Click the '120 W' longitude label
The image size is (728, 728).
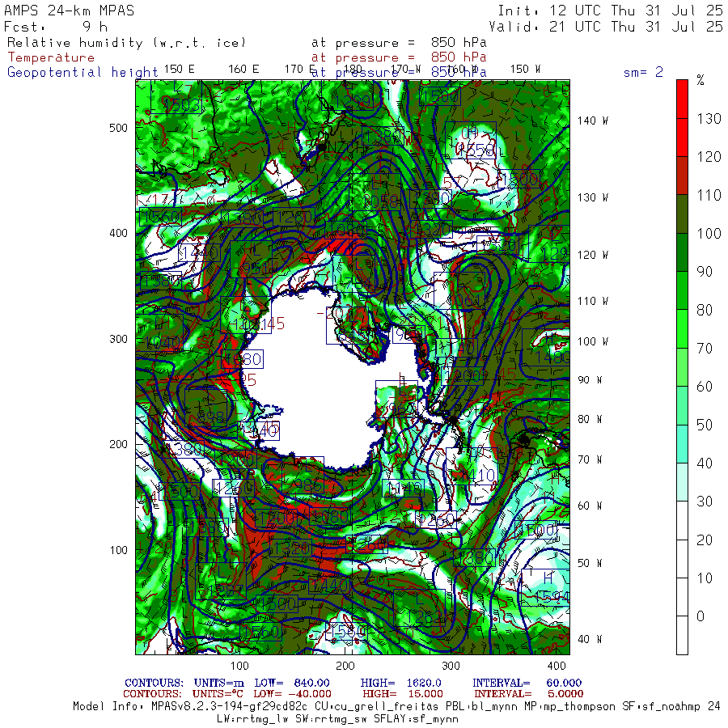click(592, 255)
